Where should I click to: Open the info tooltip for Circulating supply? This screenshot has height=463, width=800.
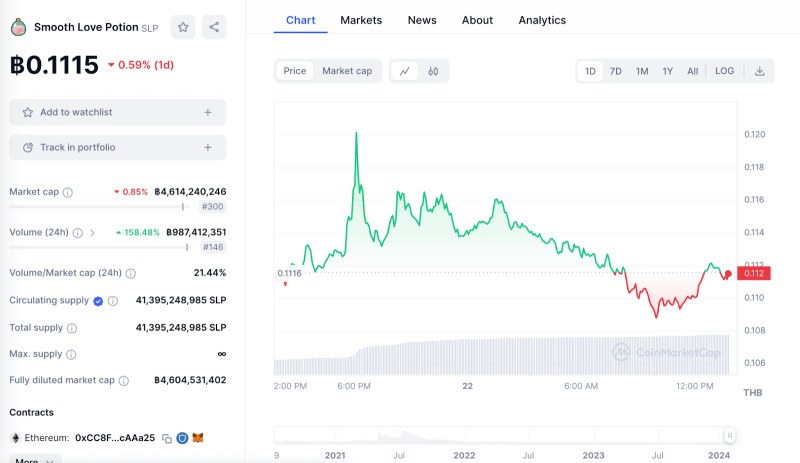pos(113,301)
